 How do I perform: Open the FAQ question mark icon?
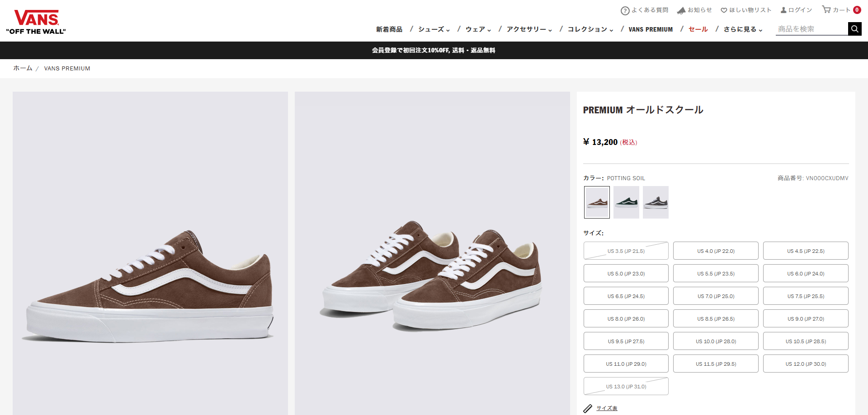point(625,10)
